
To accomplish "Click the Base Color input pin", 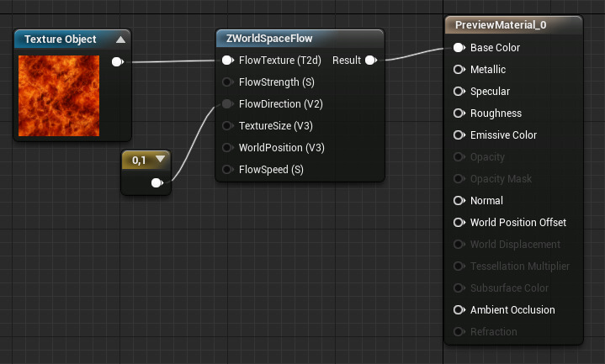I will [459, 48].
